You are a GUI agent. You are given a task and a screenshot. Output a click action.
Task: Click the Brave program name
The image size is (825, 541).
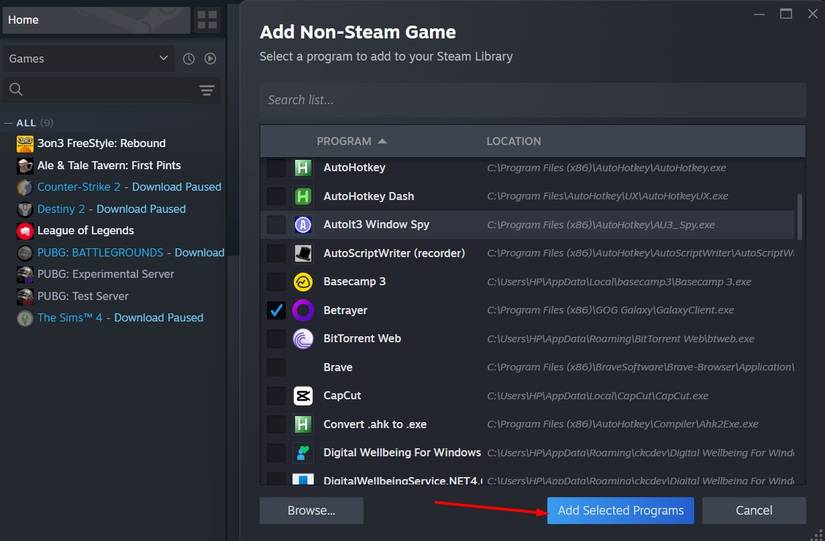(338, 367)
